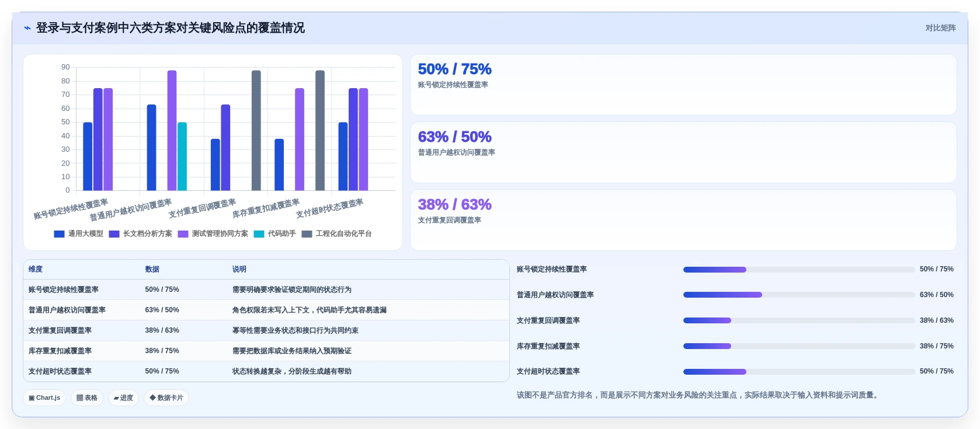Click progress bar for 普通用户越权访问覆盖率
980x429 pixels.
tap(799, 295)
